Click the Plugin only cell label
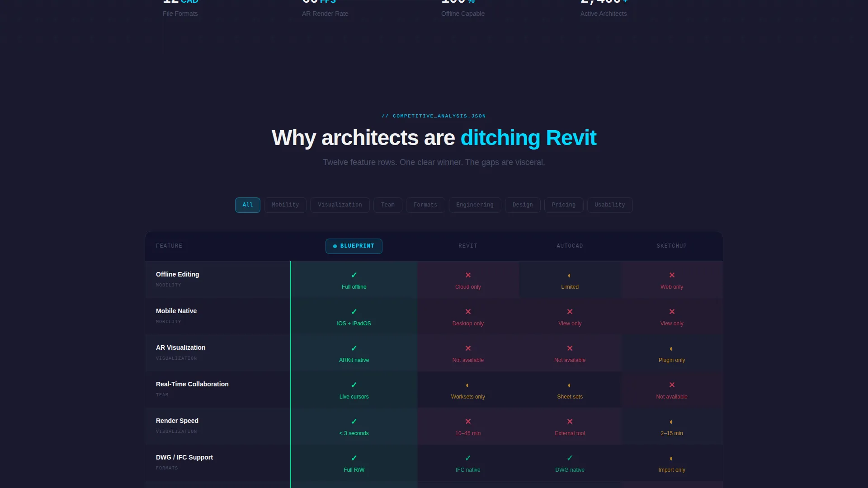 click(x=672, y=361)
